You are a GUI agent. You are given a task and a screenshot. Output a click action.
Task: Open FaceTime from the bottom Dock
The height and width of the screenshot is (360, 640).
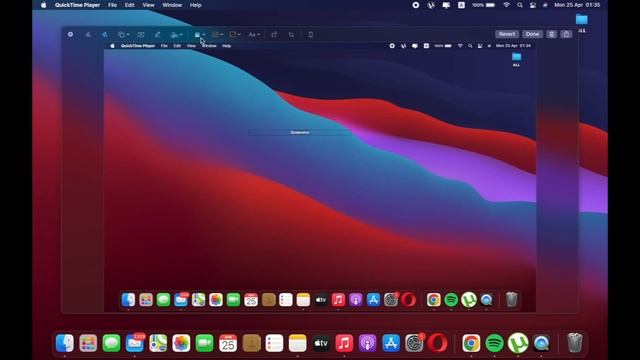point(204,343)
